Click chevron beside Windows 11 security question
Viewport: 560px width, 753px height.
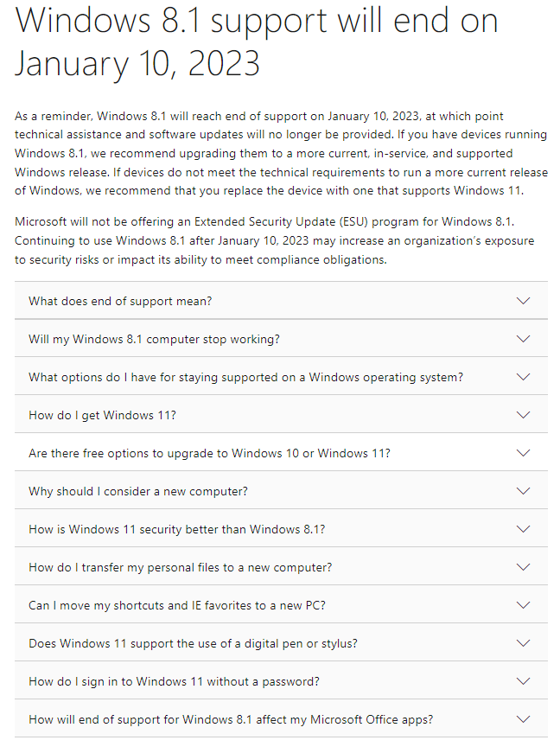click(x=522, y=529)
